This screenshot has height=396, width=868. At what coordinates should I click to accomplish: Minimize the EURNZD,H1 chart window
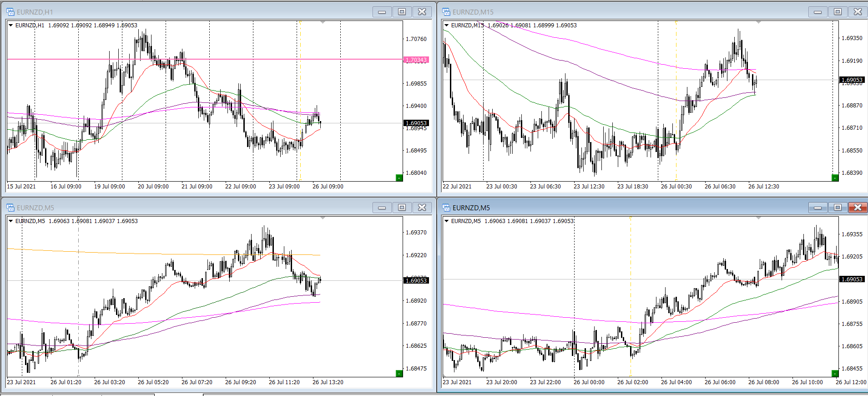click(382, 12)
